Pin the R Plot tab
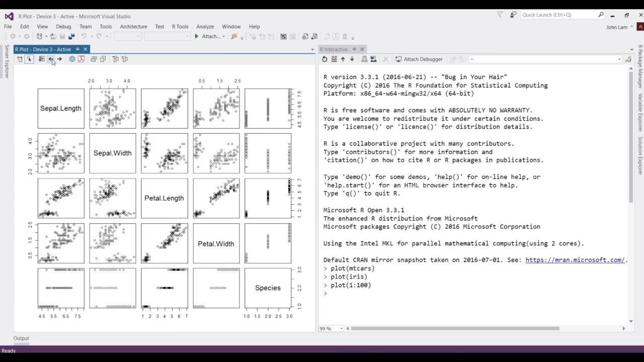 (x=77, y=49)
